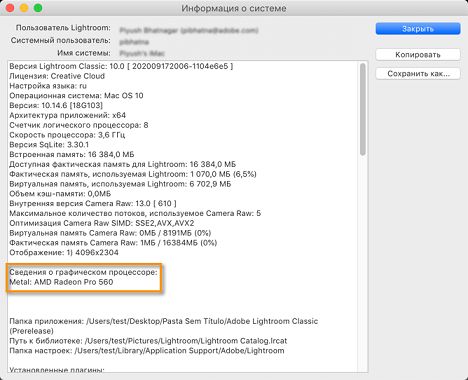Click the window title 'Информация о системе'

click(234, 8)
